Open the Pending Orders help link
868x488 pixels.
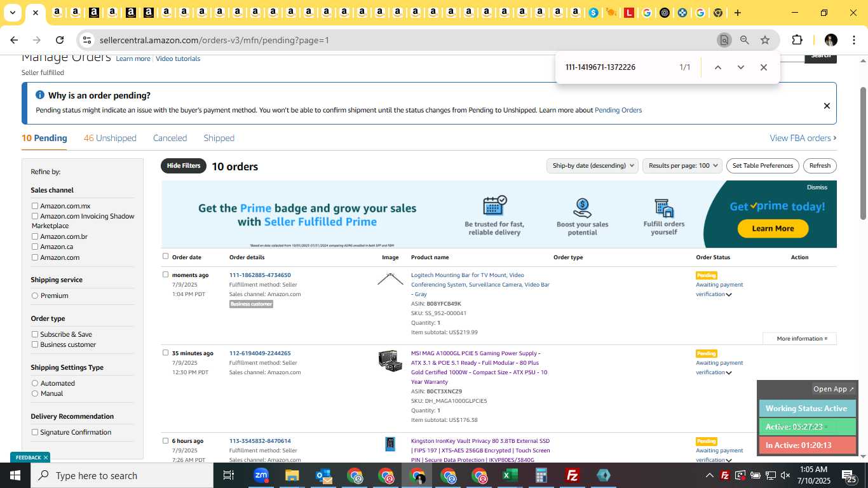[618, 110]
